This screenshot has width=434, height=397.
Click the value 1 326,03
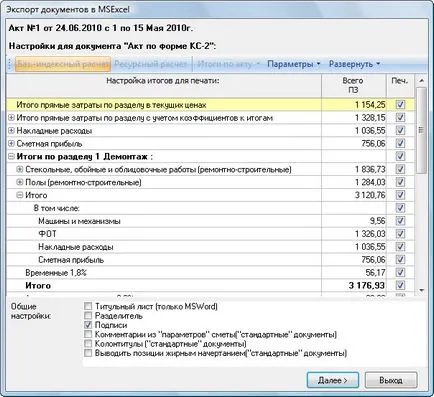[x=370, y=234]
